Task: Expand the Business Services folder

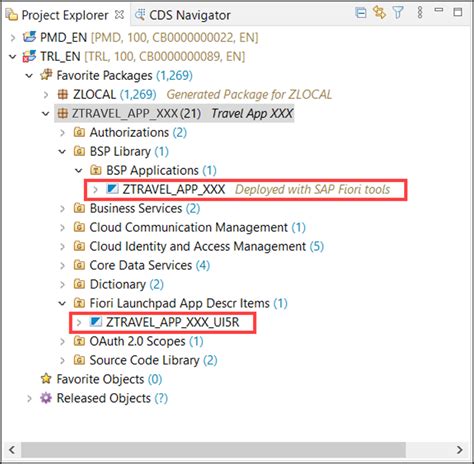Action: [x=62, y=209]
